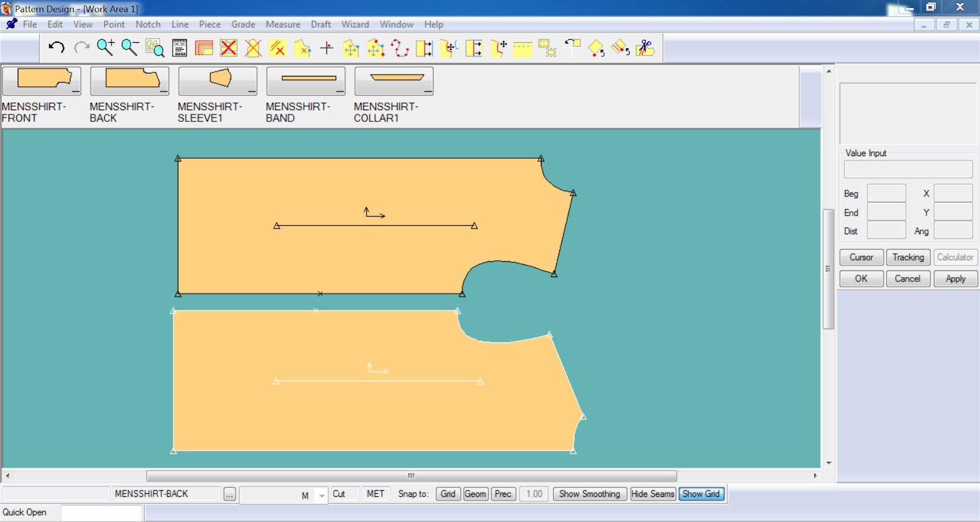Image resolution: width=980 pixels, height=522 pixels.
Task: Toggle the Tracking input mode
Action: (x=908, y=258)
